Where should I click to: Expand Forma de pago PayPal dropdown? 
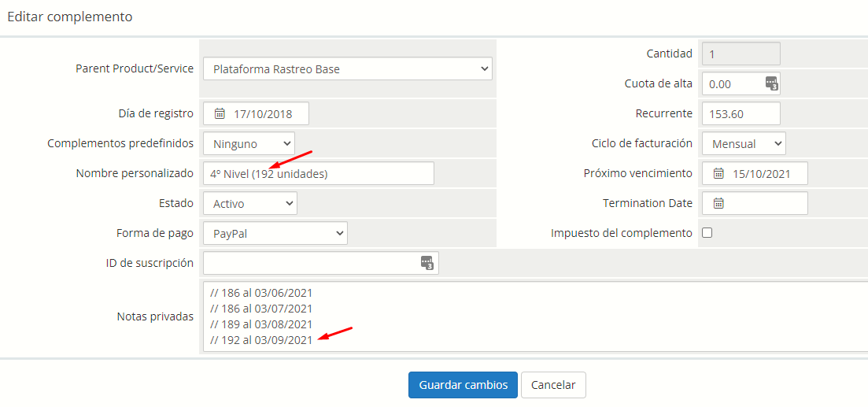[275, 233]
